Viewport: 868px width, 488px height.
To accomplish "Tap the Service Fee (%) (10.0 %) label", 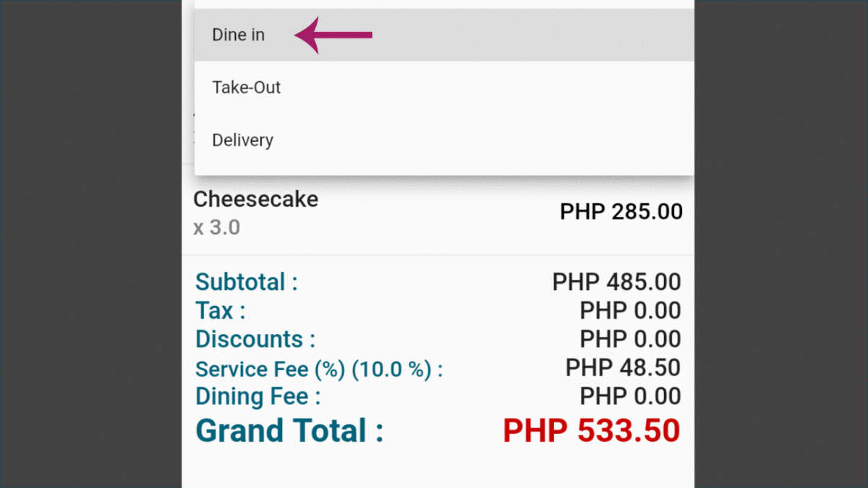I will click(319, 369).
